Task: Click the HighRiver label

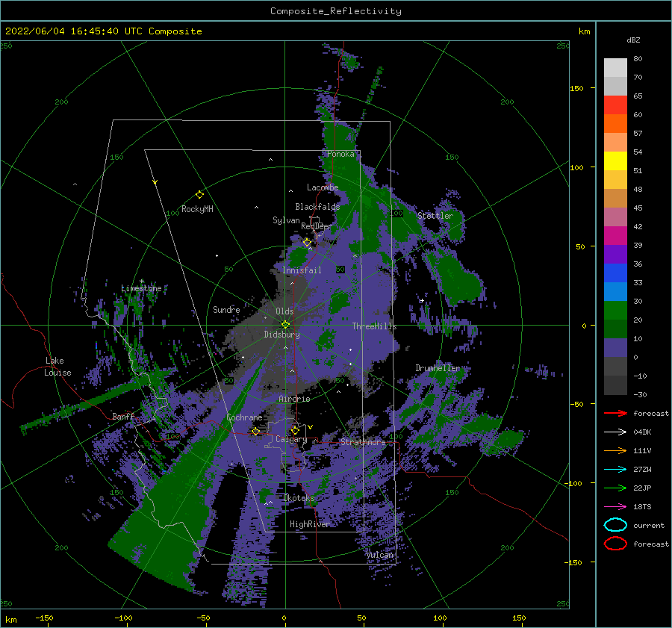Action: pos(309,524)
